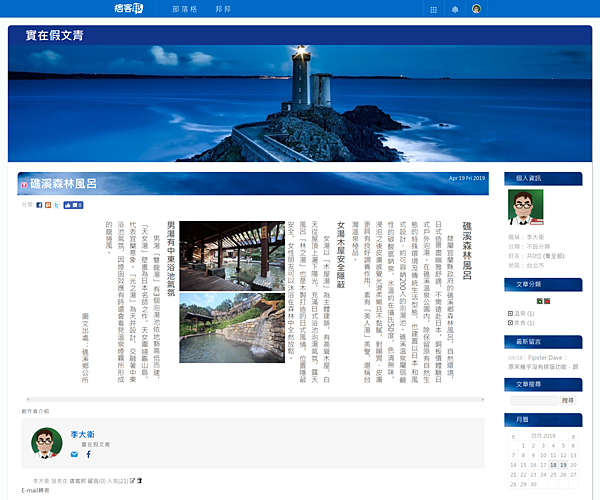Open the Pixnet logo in the top bar
600x500 pixels.
point(129,8)
